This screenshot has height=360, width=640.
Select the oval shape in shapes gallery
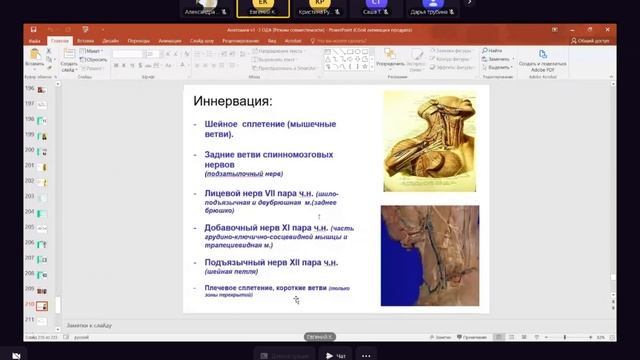(x=358, y=52)
